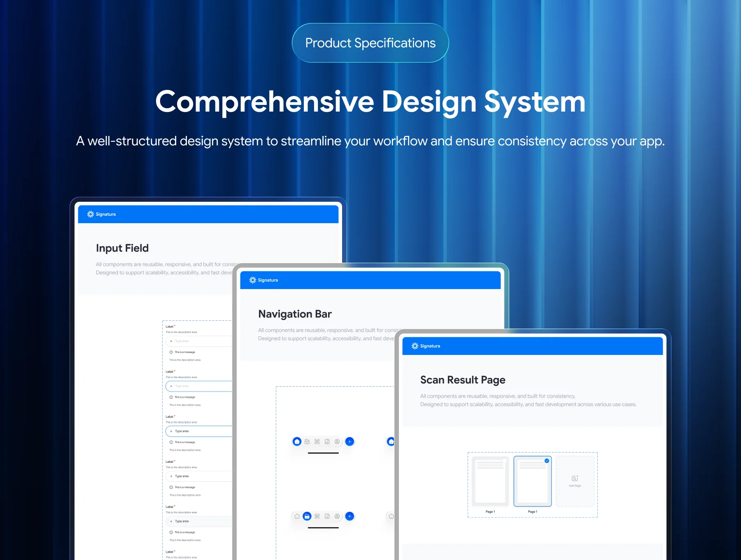Click the plus icon in the topmost Type area field

point(171,341)
